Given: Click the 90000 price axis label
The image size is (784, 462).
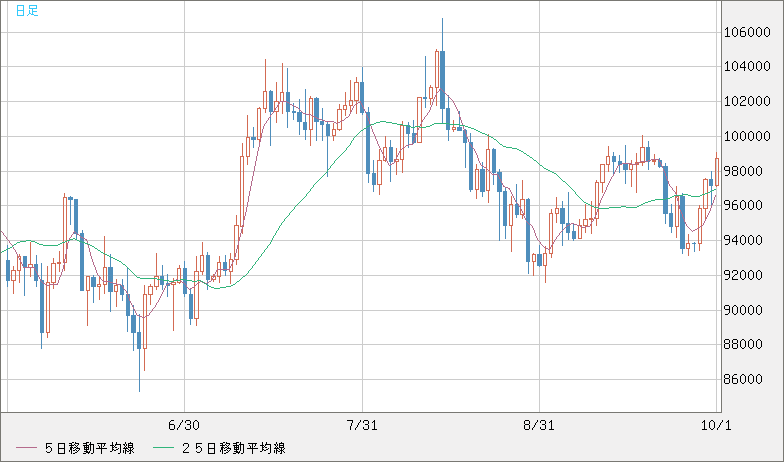Looking at the screenshot, I should point(747,310).
